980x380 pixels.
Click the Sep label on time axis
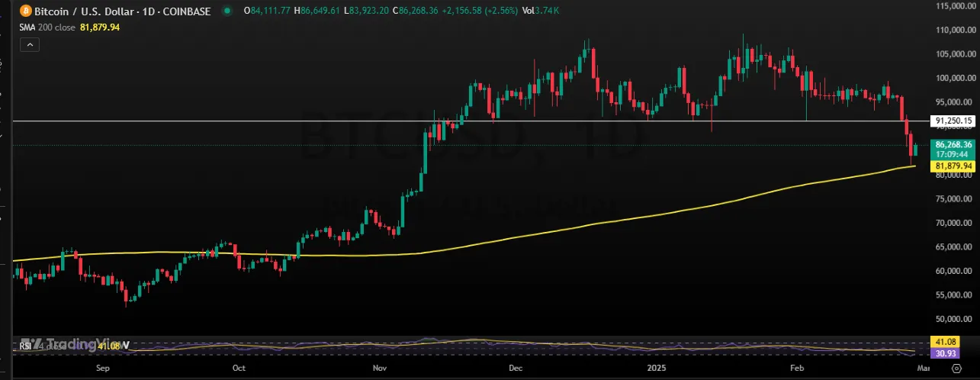pos(104,368)
